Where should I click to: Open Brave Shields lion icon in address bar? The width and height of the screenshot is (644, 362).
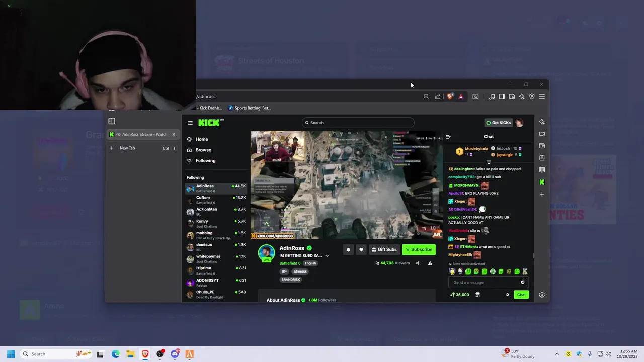pyautogui.click(x=450, y=96)
